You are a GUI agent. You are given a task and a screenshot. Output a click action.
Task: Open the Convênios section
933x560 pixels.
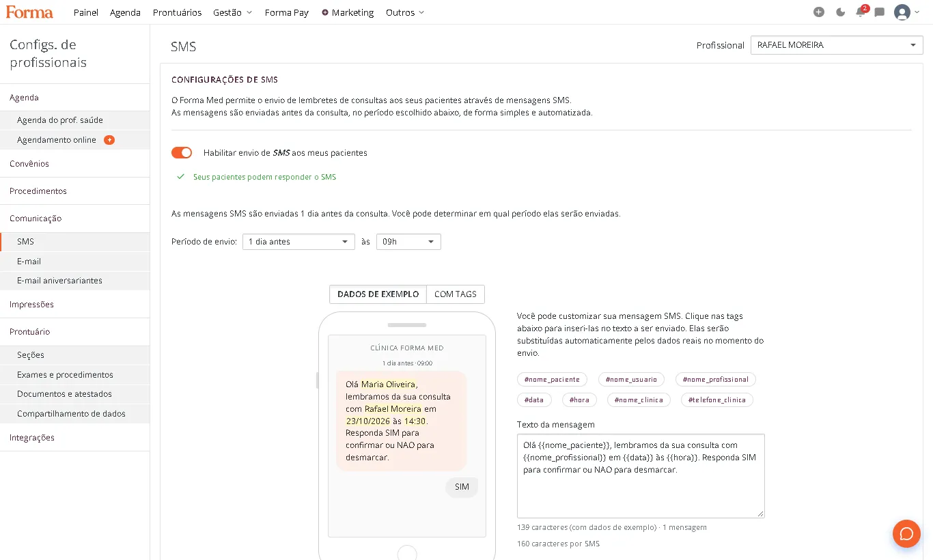(x=75, y=164)
